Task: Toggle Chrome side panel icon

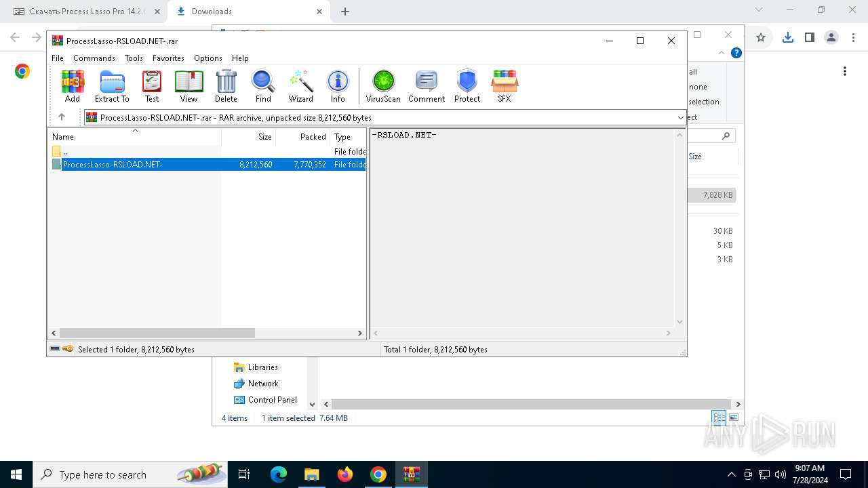Action: coord(810,38)
